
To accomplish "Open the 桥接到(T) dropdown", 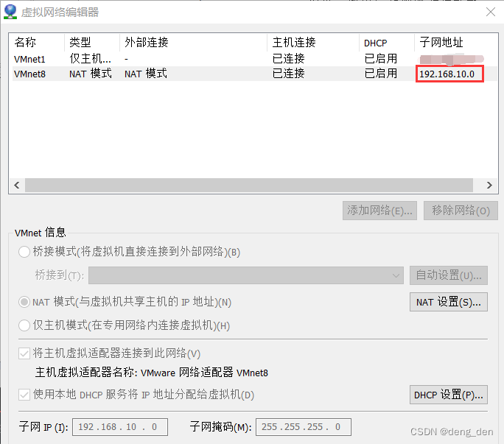I will tap(246, 275).
